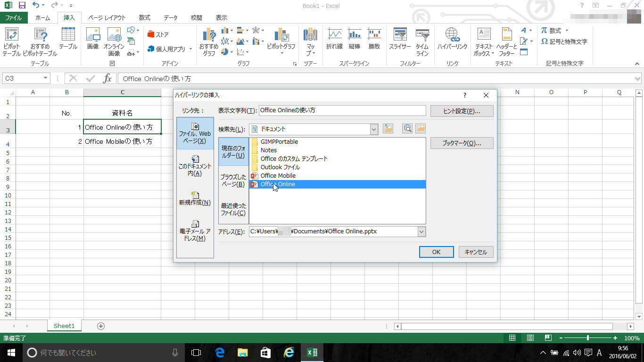Click キャンセル in the hyperlink dialog
644x362 pixels.
(x=476, y=252)
